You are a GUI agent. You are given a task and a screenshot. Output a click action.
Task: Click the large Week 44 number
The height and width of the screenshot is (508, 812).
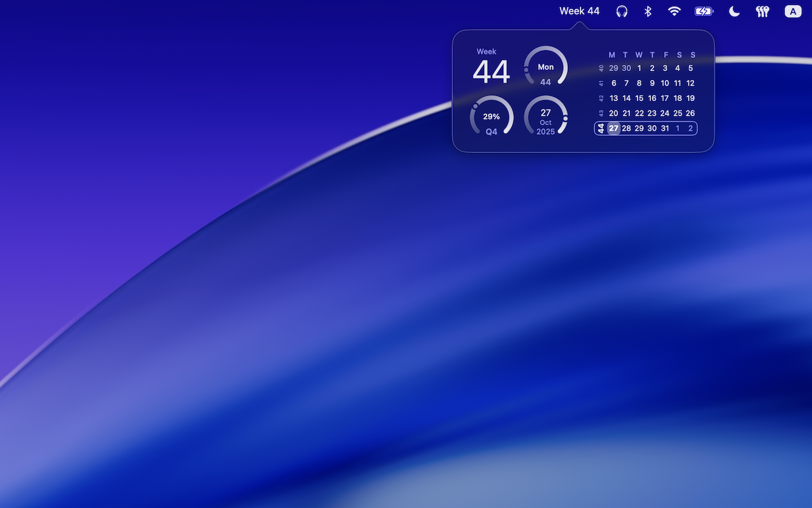(492, 72)
